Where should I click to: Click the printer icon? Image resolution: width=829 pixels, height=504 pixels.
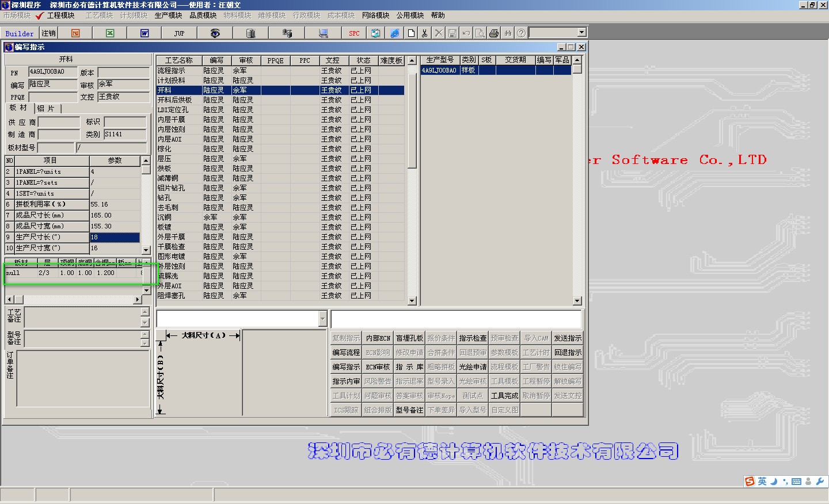click(494, 33)
